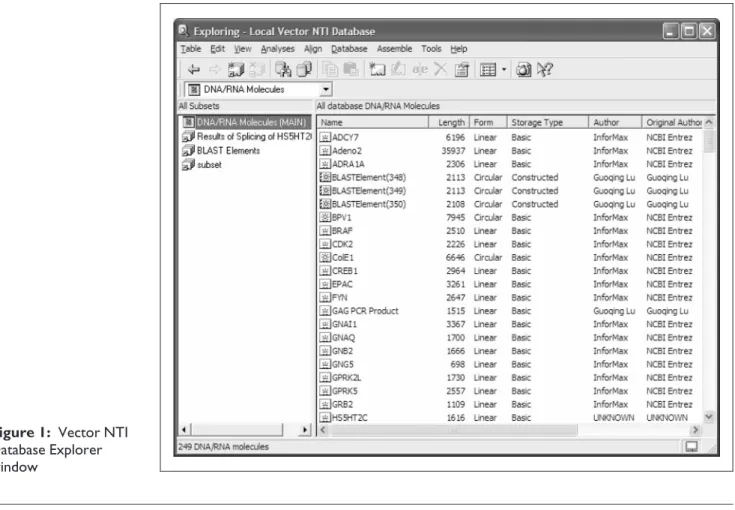Open the Edit menu
Image resolution: width=735 pixels, height=510 pixels.
coord(218,49)
